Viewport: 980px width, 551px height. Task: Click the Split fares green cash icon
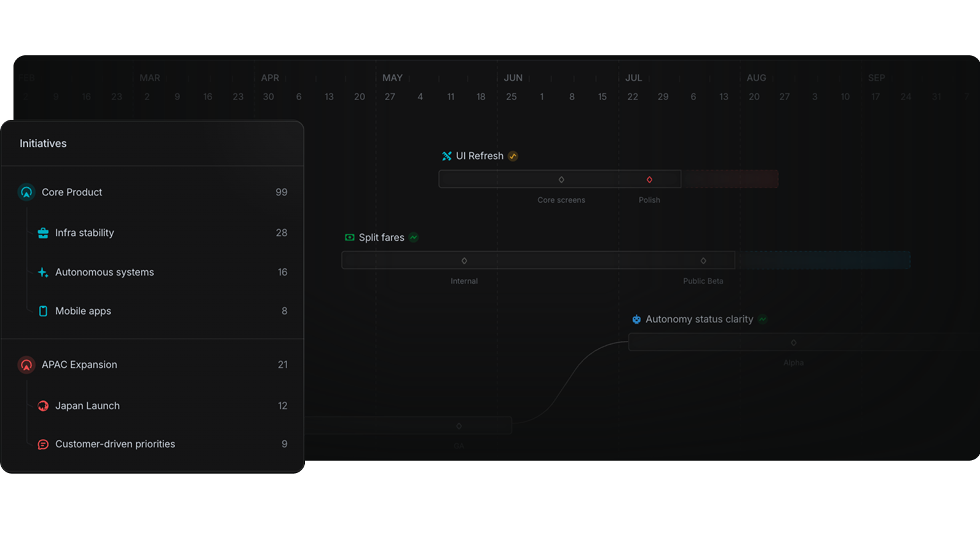[x=350, y=238]
